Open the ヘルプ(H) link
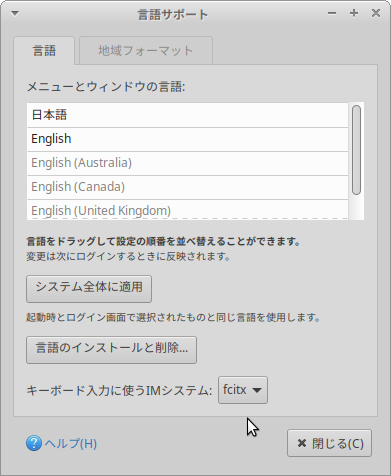The image size is (391, 476). pos(71,444)
